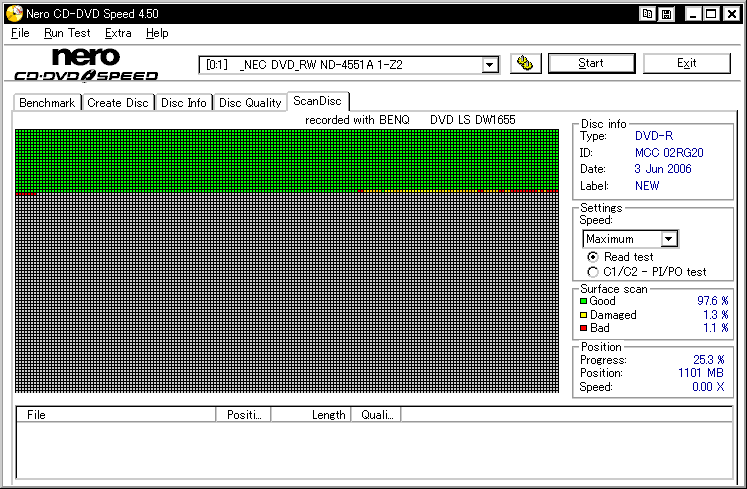747x489 pixels.
Task: Expand the Speed Maximum dropdown
Action: [x=668, y=239]
